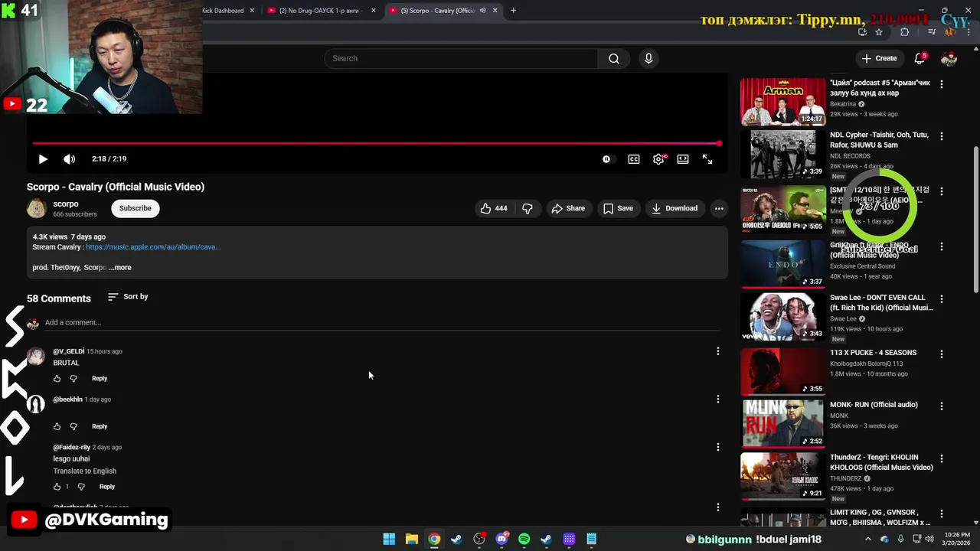980x551 pixels.
Task: Mute the video volume speaker icon
Action: 69,159
